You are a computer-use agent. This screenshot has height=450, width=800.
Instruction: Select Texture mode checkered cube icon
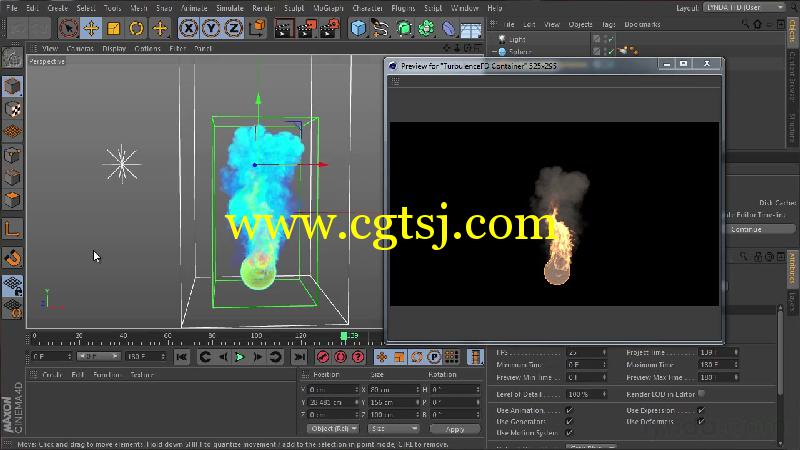[x=12, y=109]
